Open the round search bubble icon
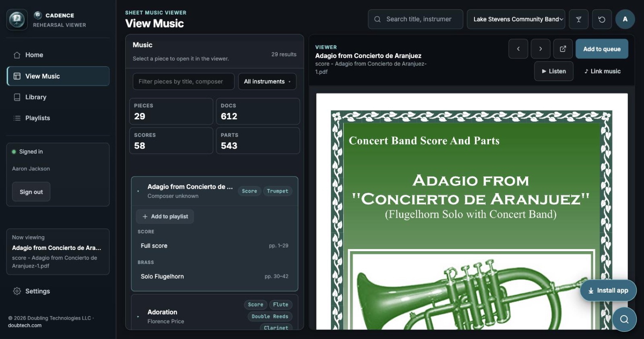The height and width of the screenshot is (339, 644). [624, 319]
